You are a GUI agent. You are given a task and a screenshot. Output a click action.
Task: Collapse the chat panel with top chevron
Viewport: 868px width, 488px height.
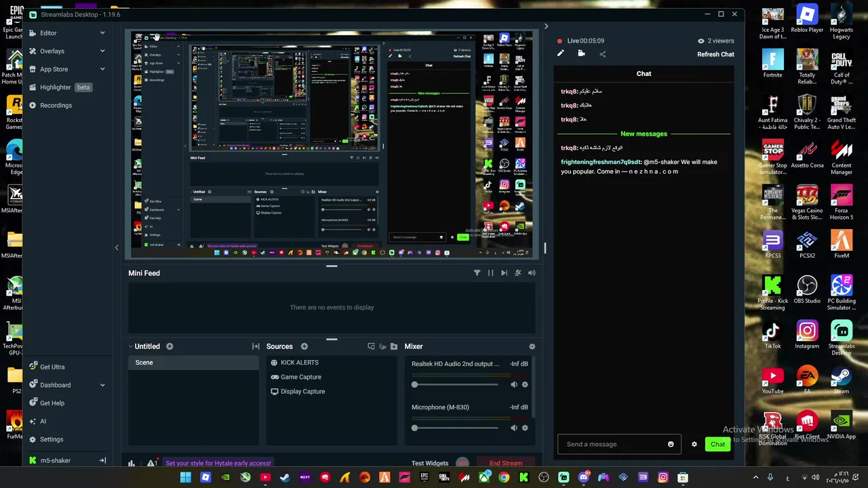tap(546, 26)
